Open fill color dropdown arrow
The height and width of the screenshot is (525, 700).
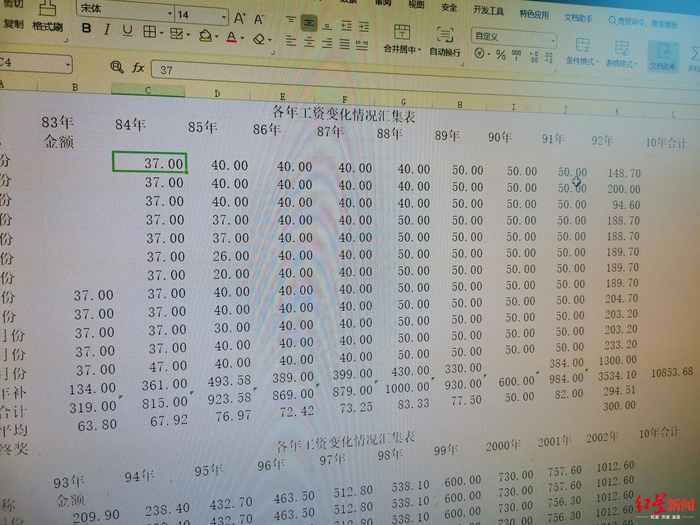click(x=217, y=36)
